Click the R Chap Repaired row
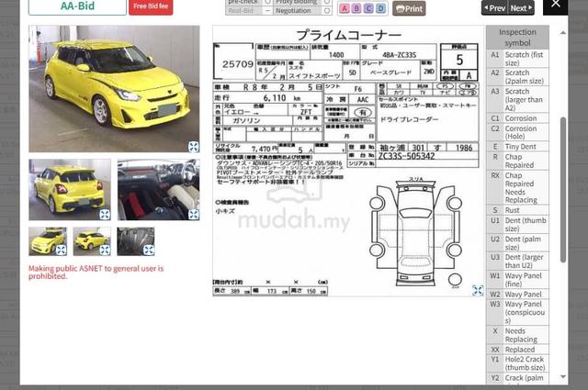The height and width of the screenshot is (390, 588). point(517,161)
